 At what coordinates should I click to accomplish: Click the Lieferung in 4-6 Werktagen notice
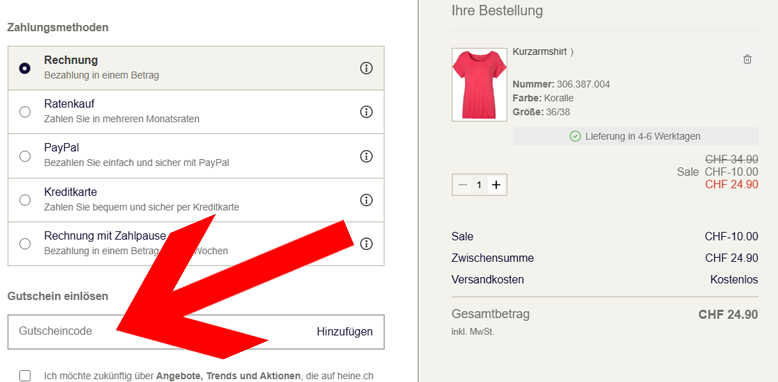point(636,136)
